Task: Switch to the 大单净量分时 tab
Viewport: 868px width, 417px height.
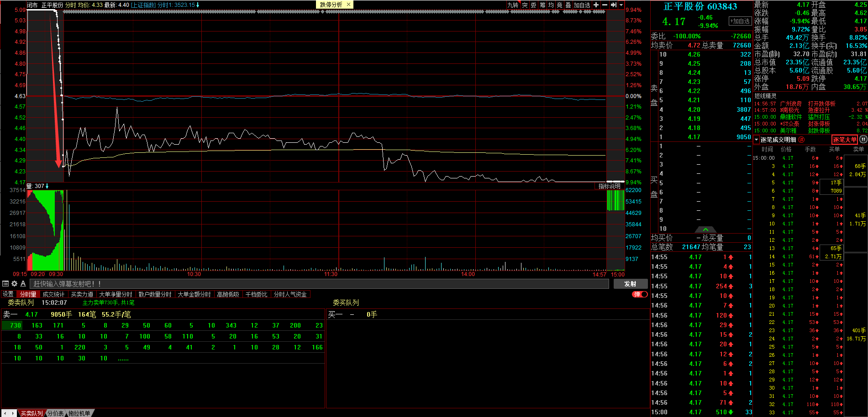Action: point(116,294)
